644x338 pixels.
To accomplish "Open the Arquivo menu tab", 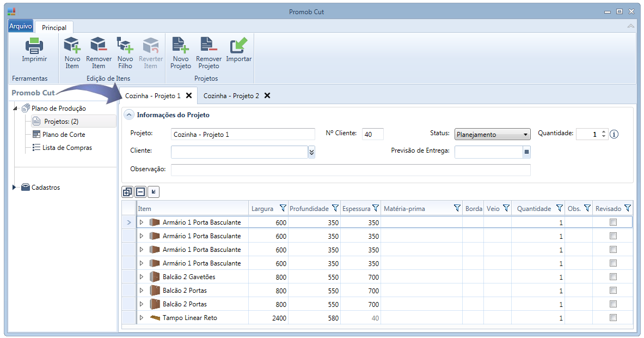I will pyautogui.click(x=21, y=26).
